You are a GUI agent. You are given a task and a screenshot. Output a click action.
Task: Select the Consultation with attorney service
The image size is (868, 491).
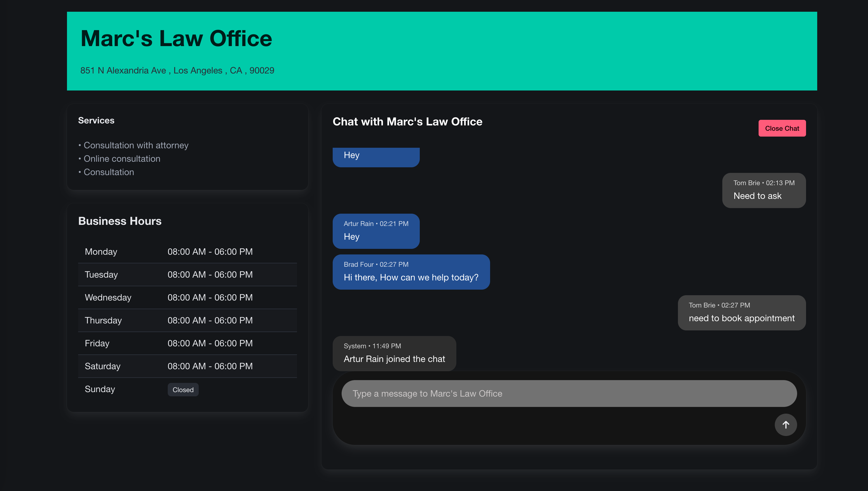pos(136,145)
